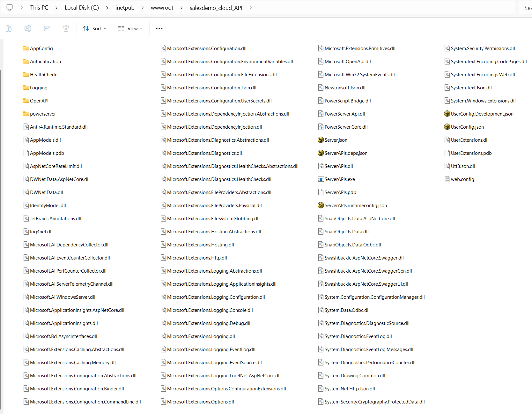This screenshot has width=532, height=414.
Task: Navigate to inetpub in breadcrumb
Action: pos(125,8)
